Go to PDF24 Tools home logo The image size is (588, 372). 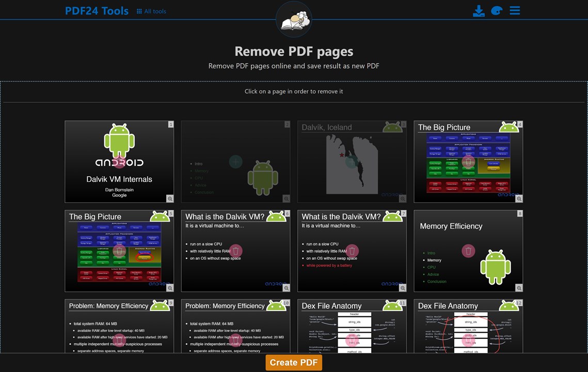[x=97, y=11]
